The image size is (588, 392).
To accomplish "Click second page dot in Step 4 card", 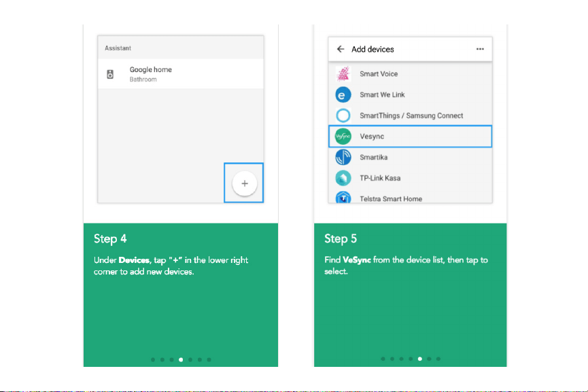I will click(x=162, y=359).
